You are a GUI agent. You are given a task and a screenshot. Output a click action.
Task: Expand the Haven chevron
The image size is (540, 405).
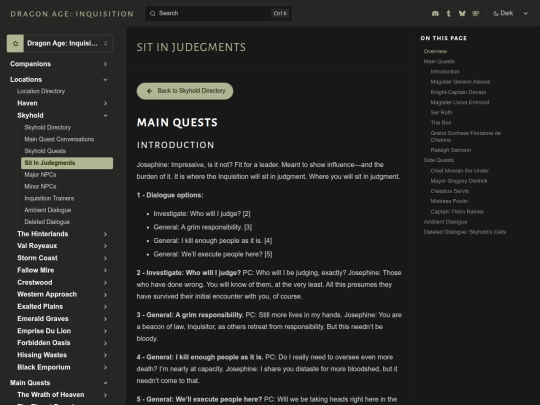click(x=105, y=103)
